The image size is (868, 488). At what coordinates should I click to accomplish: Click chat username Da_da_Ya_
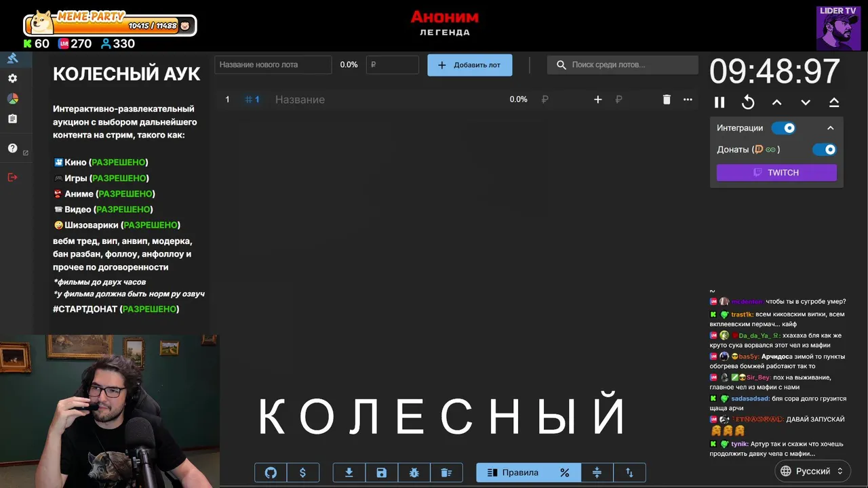(x=758, y=335)
